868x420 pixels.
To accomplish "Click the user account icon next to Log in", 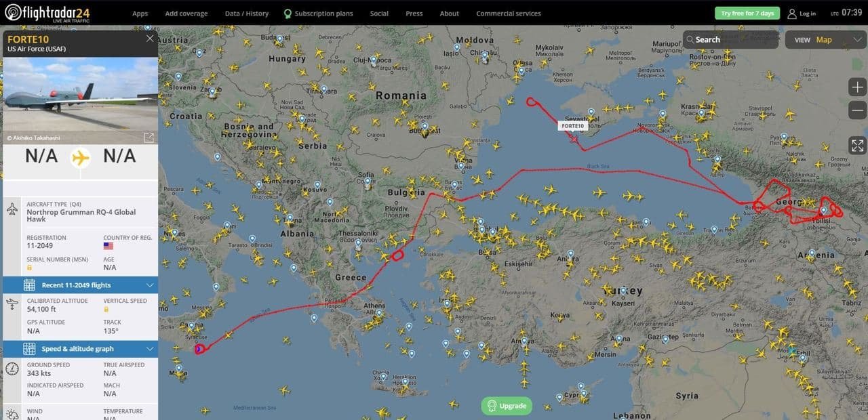I will coord(792,14).
